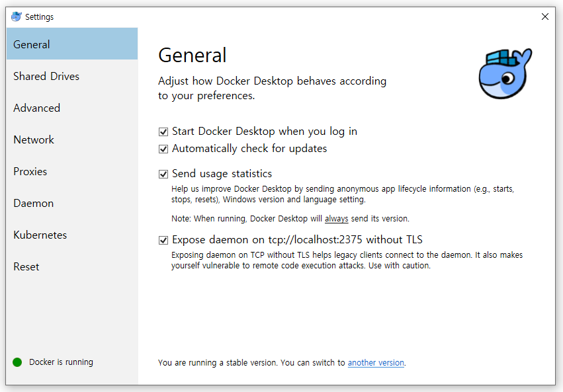Open the Shared Drives section

(72, 76)
